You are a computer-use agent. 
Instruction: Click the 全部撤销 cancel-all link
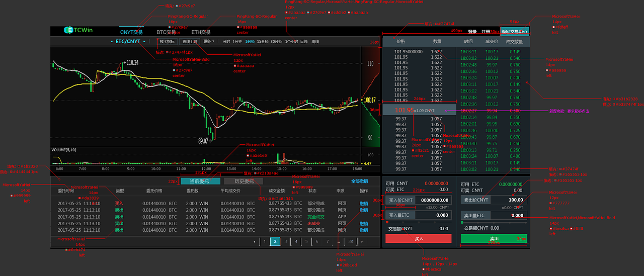point(359,181)
